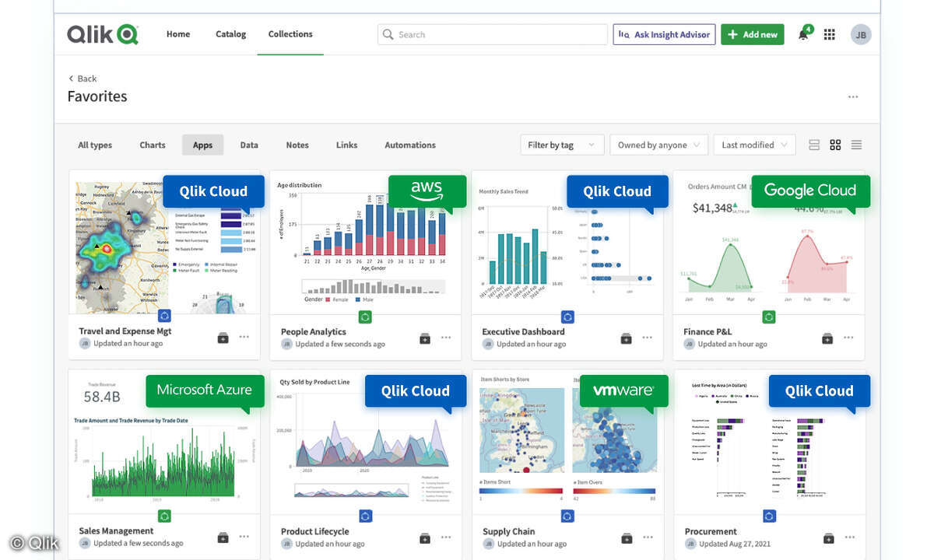934x560 pixels.
Task: Click the Sales Management app title
Action: pyautogui.click(x=117, y=531)
